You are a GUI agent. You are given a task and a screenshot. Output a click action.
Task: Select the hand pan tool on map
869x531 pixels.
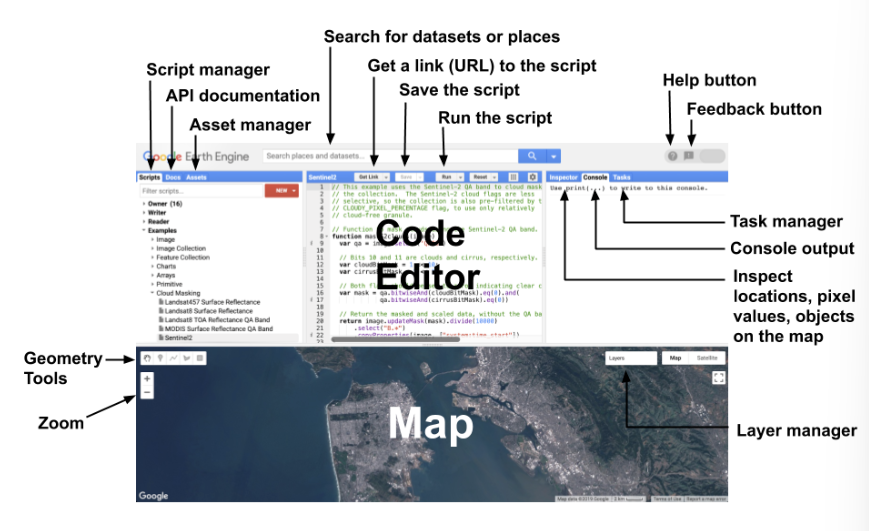[x=147, y=358]
